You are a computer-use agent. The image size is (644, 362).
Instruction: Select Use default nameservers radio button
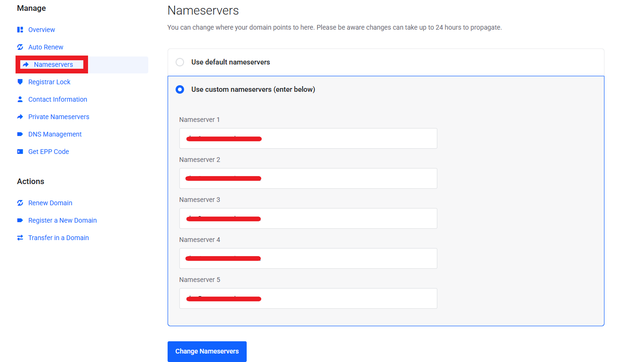coord(180,62)
